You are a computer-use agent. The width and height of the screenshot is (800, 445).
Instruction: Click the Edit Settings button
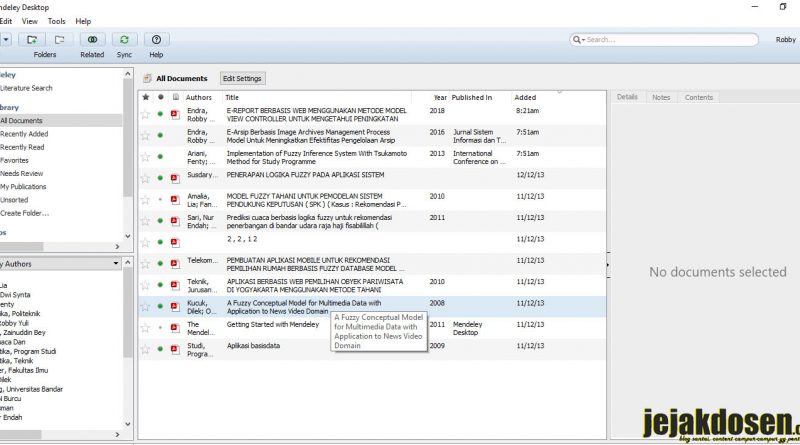pos(242,78)
